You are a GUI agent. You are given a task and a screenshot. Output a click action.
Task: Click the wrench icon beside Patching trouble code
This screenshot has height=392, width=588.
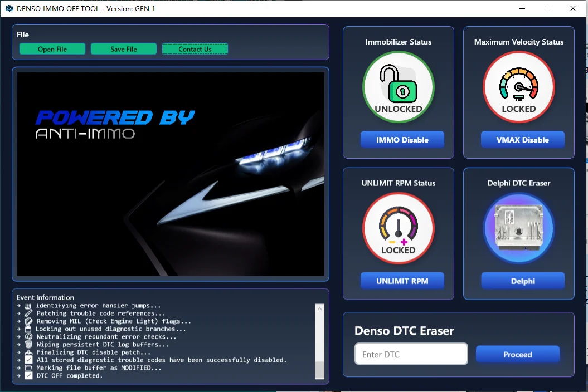[28, 313]
